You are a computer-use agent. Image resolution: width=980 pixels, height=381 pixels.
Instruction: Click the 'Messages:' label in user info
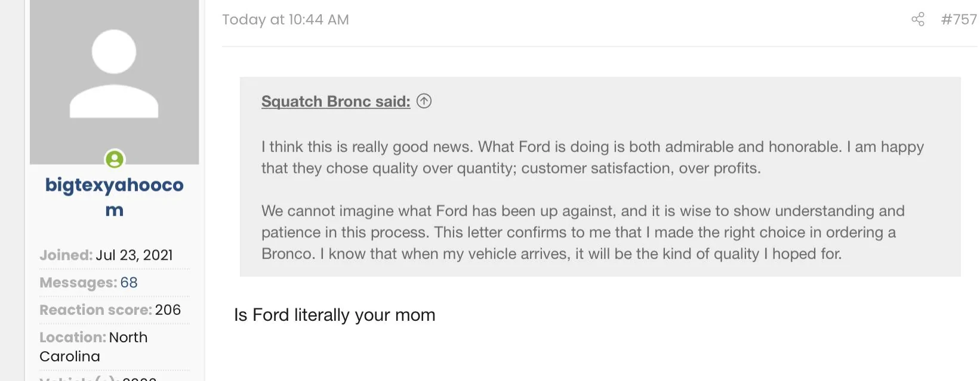79,283
